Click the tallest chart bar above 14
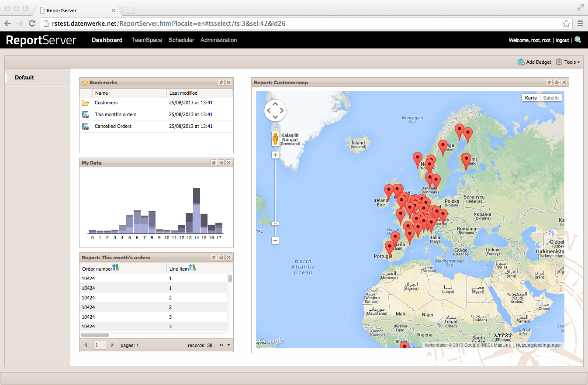588x385 pixels. click(197, 210)
